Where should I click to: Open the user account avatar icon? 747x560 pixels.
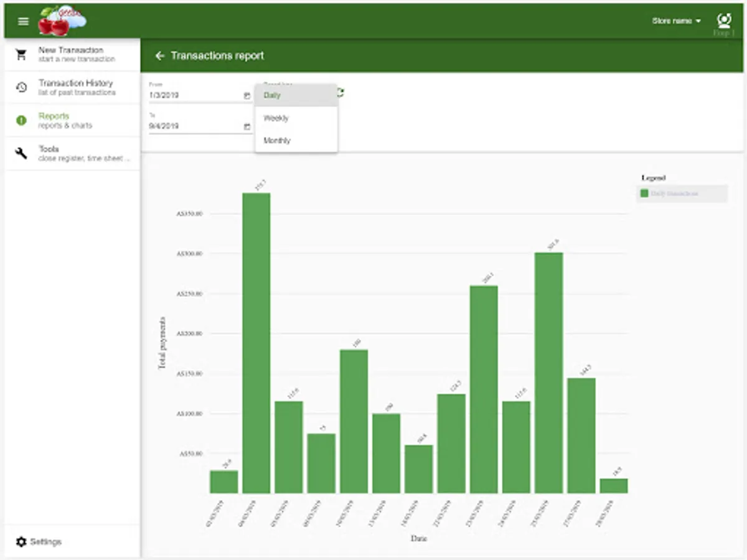723,21
